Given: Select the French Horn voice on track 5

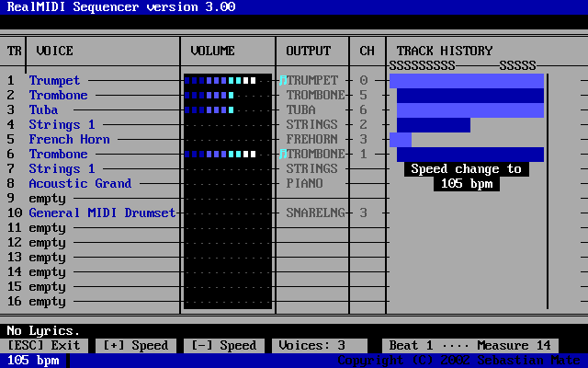Looking at the screenshot, I should (69, 140).
